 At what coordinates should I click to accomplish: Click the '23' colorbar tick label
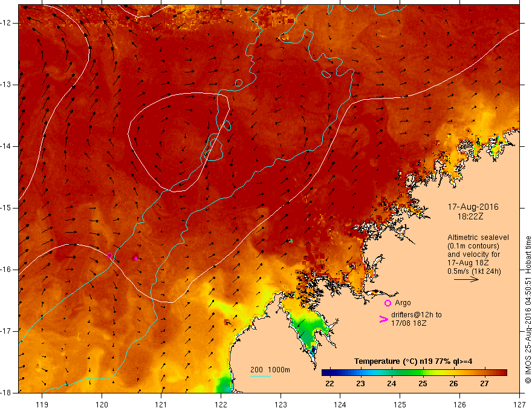[360, 384]
